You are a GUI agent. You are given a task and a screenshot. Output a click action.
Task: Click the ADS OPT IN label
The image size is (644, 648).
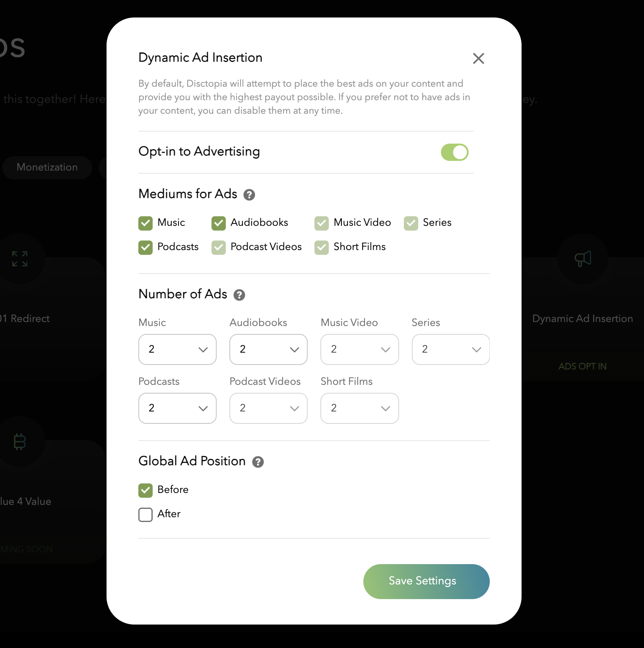point(582,367)
